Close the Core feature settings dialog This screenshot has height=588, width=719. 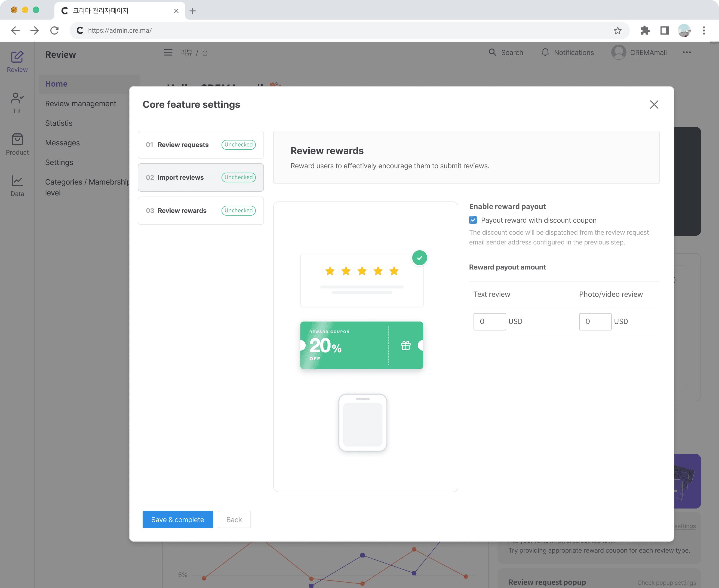[x=654, y=105]
